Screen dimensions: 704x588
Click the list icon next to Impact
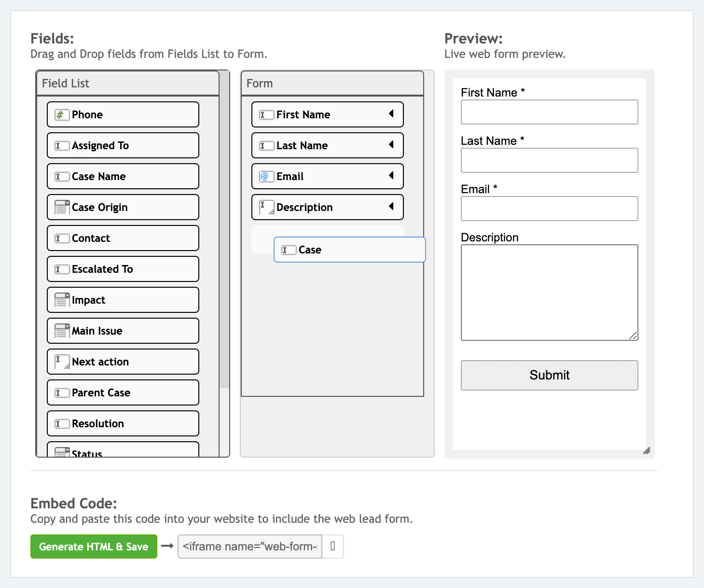tap(62, 300)
